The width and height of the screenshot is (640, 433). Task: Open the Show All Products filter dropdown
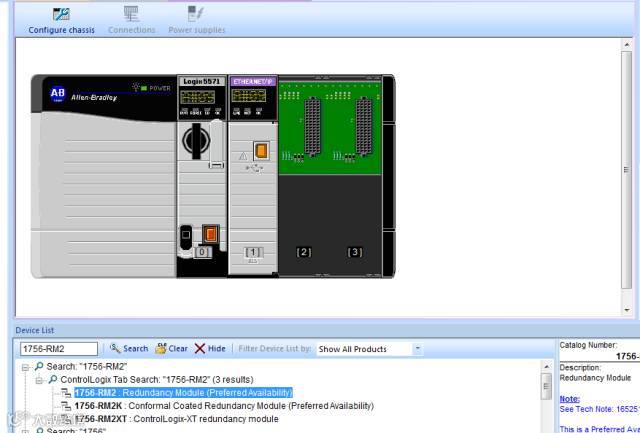tap(418, 349)
